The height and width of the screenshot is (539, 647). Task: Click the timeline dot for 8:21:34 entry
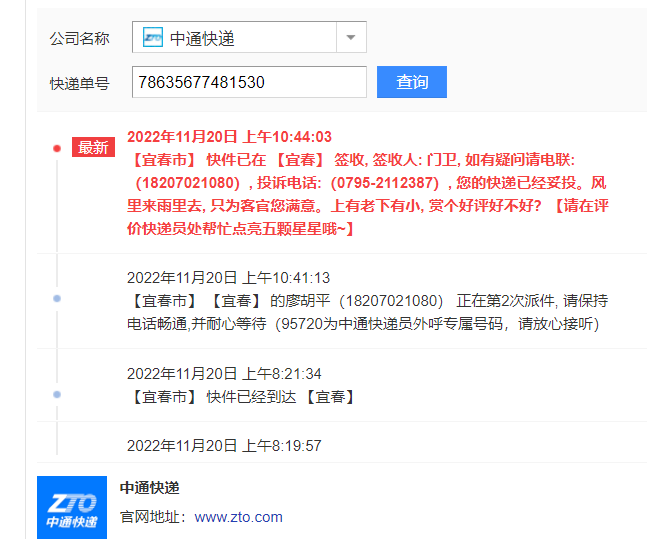point(57,395)
